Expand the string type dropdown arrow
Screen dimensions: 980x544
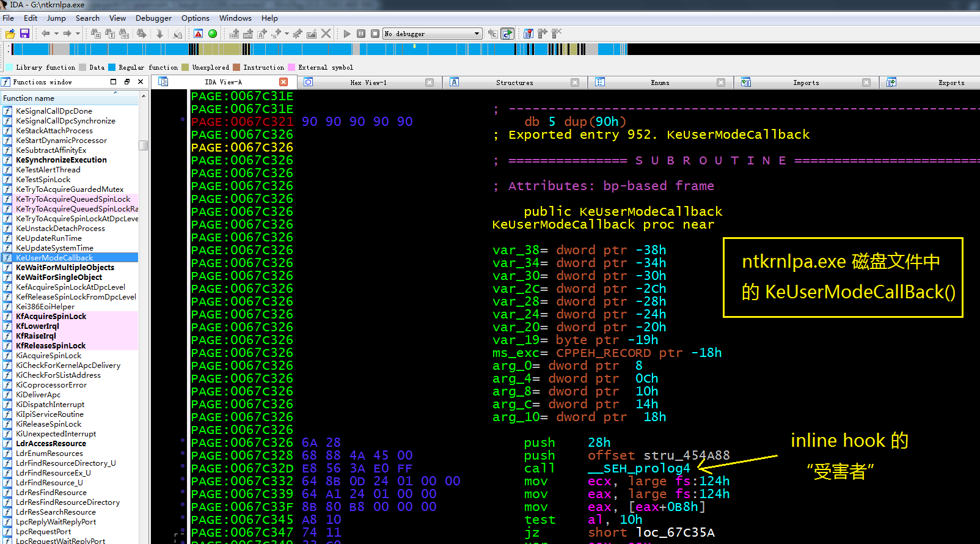pos(287,34)
